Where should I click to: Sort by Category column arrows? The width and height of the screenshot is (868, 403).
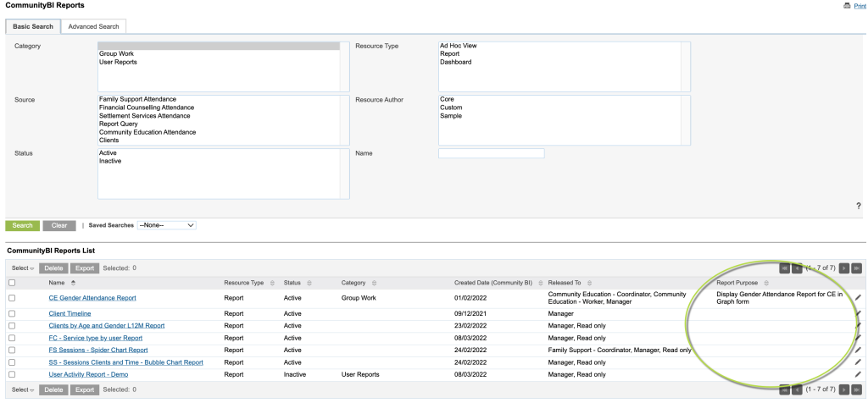click(x=374, y=283)
